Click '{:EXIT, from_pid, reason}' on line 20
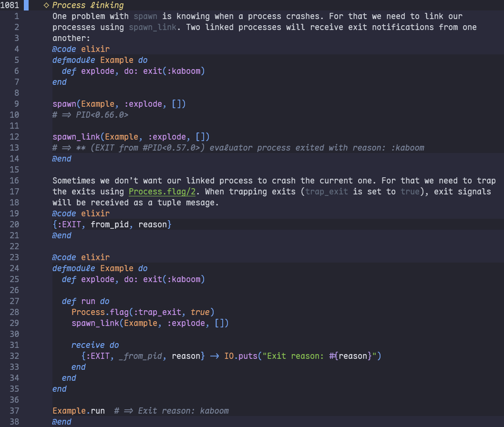 [x=112, y=224]
